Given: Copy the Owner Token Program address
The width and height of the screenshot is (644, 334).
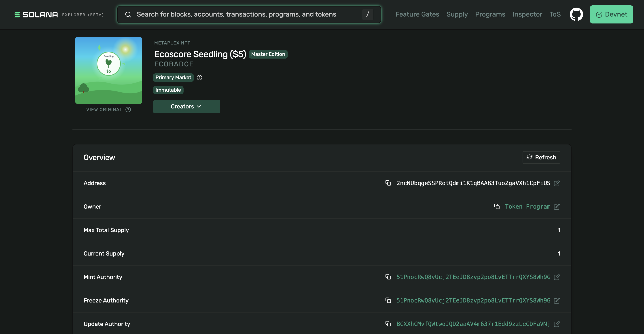Looking at the screenshot, I should [x=497, y=207].
